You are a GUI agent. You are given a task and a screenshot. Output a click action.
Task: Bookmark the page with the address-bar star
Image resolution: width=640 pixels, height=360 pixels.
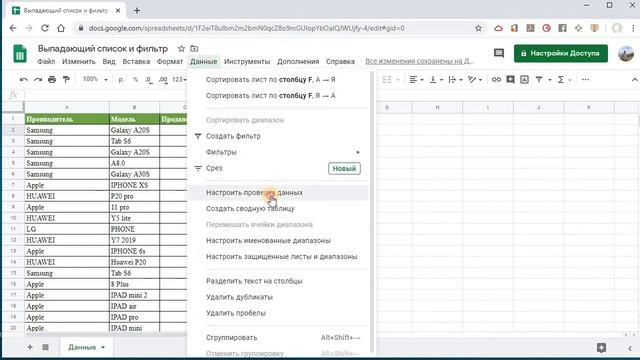[478, 28]
